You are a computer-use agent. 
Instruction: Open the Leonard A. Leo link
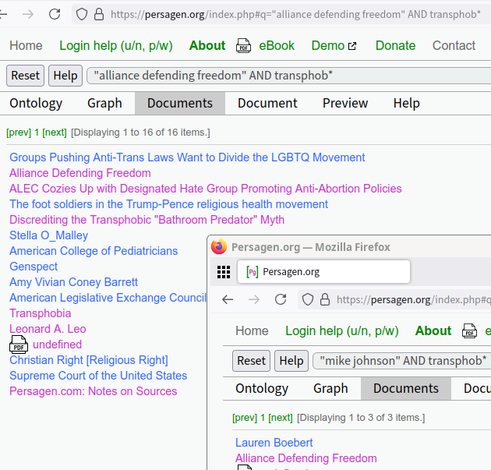[x=48, y=329]
